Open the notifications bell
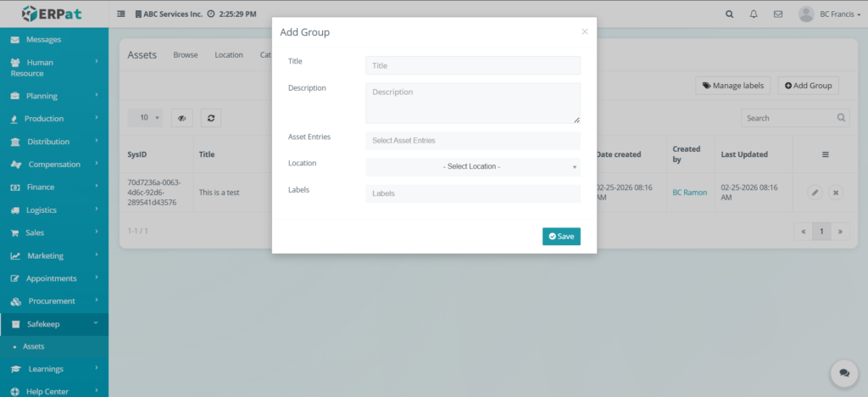The image size is (868, 397). pyautogui.click(x=754, y=14)
